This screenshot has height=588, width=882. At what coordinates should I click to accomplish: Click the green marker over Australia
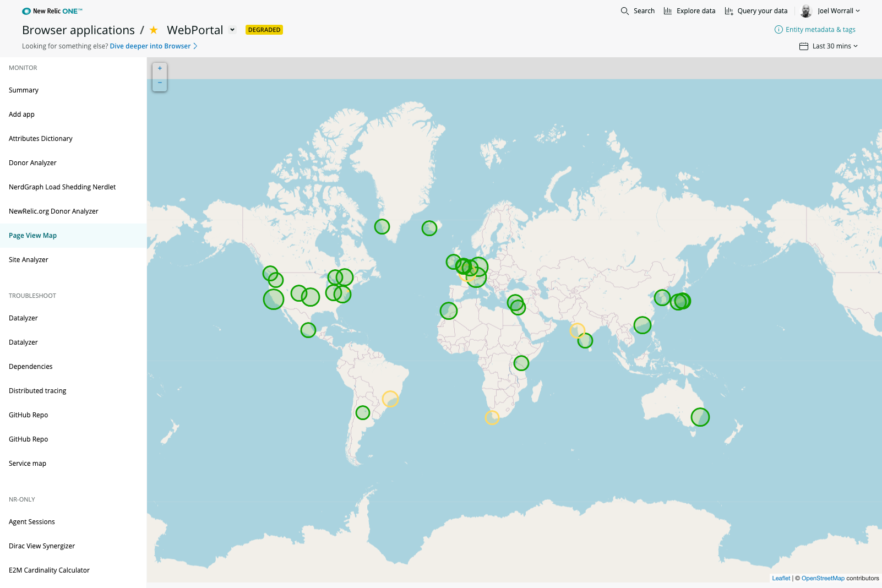tap(700, 417)
